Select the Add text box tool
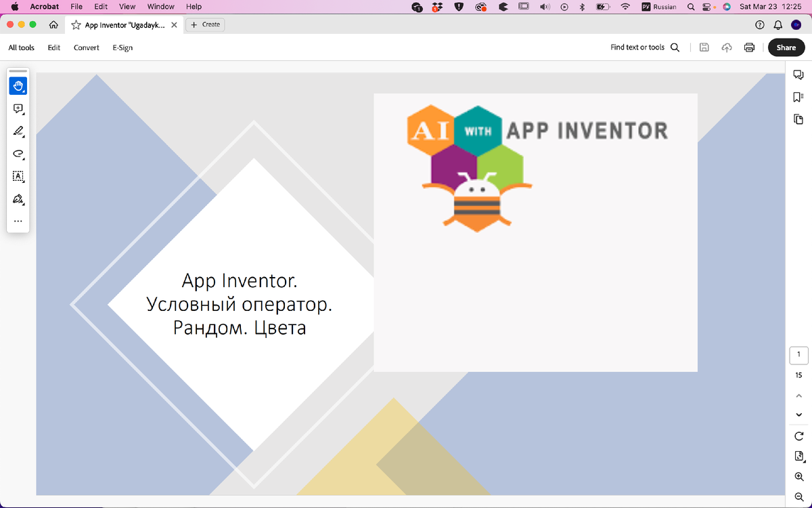 point(18,176)
